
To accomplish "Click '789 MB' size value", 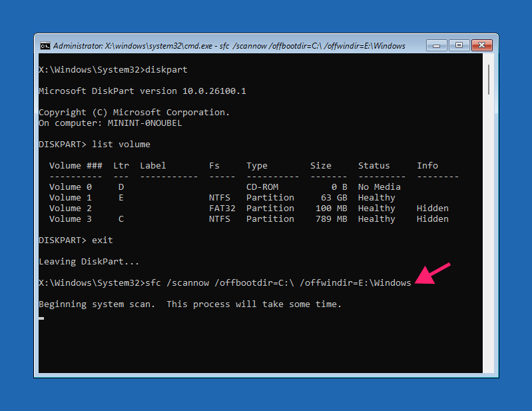I will coord(332,219).
